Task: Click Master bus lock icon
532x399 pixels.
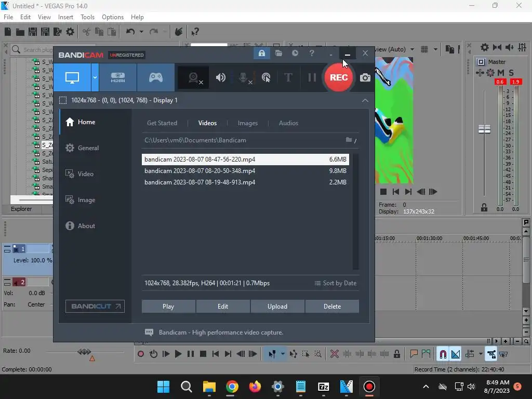Action: click(484, 208)
